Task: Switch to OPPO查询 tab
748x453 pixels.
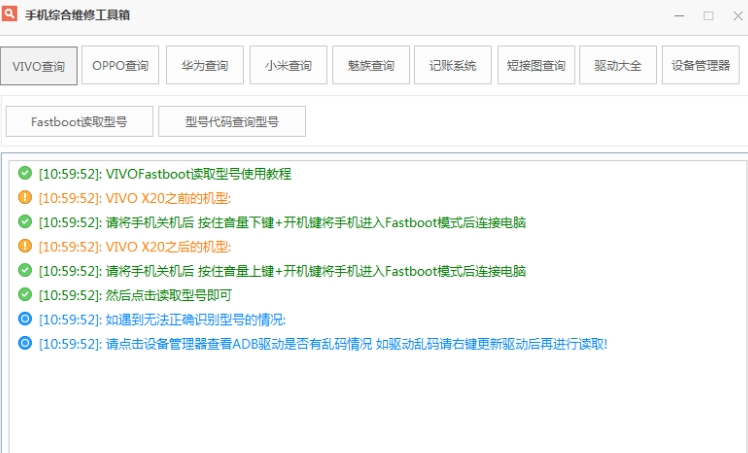Action: click(x=120, y=65)
